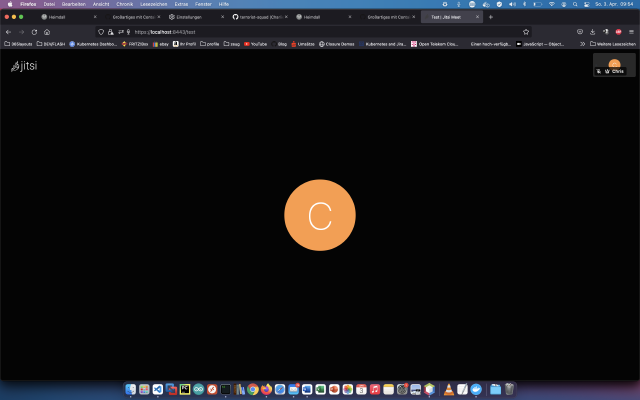
Task: Click the microphone permission indicator in address bar
Action: pos(129,32)
